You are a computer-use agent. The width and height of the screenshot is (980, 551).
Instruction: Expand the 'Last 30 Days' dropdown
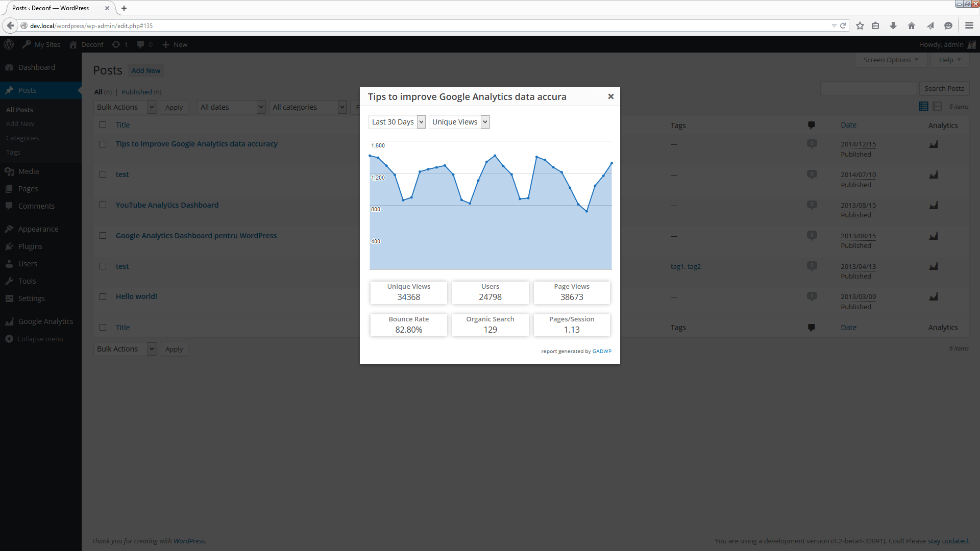(397, 122)
